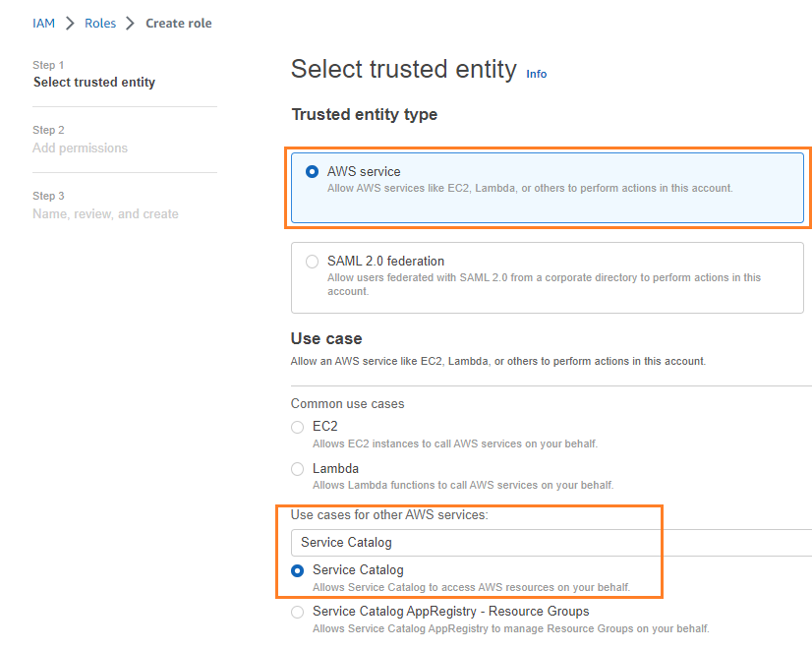Jump to Step 3 Name, review, and create

[x=104, y=213]
